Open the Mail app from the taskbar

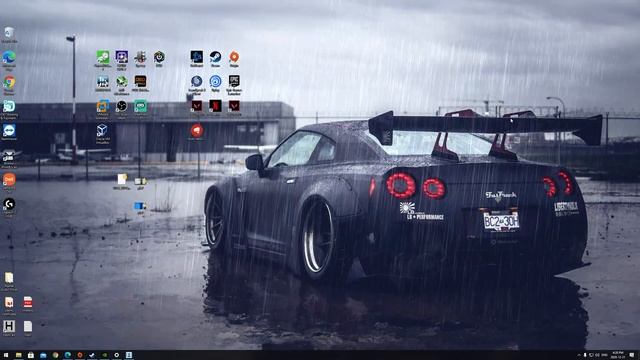coord(43,355)
